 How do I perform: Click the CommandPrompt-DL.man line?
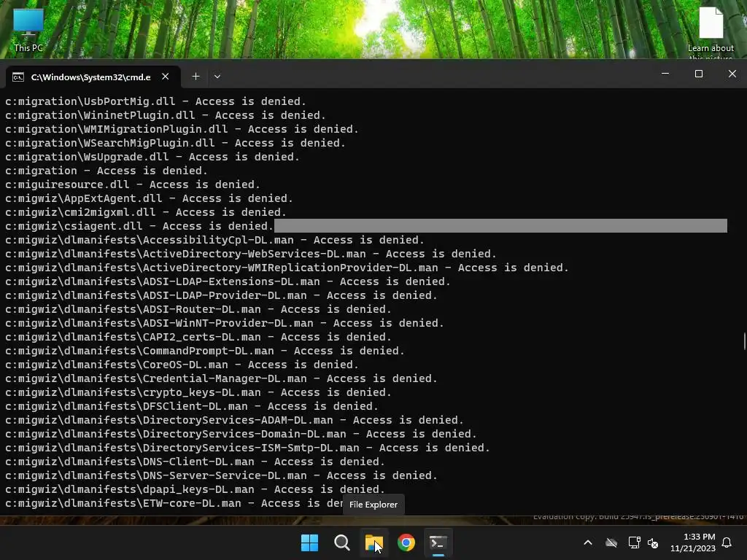tap(205, 351)
